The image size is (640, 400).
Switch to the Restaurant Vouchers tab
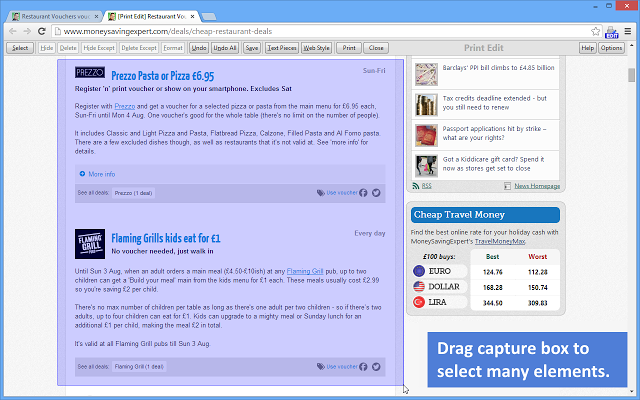pos(55,17)
